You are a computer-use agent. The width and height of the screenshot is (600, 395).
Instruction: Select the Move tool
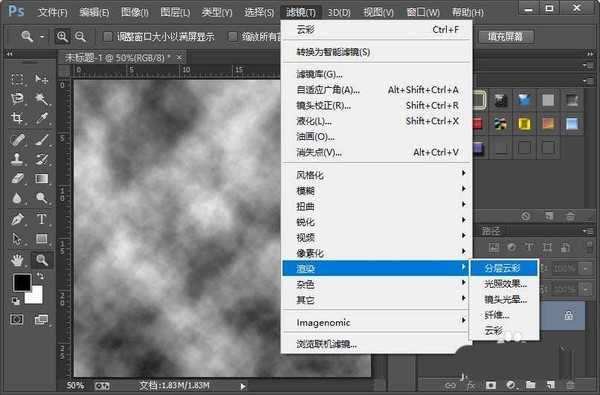click(41, 79)
